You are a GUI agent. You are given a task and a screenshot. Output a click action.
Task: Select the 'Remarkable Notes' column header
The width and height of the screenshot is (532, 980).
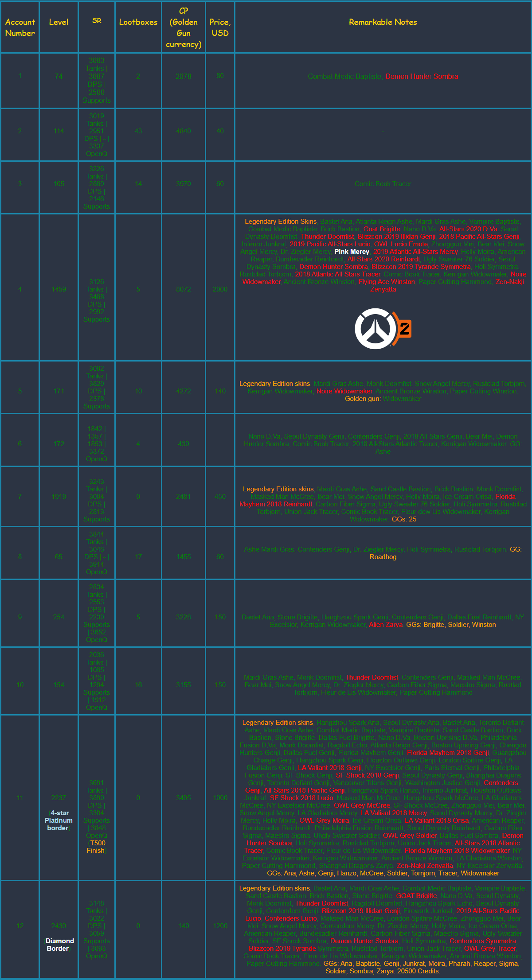pyautogui.click(x=383, y=22)
